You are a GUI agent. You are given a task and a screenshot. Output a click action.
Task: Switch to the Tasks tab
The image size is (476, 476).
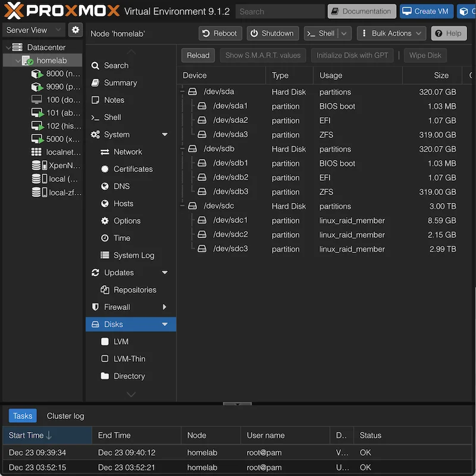pos(22,416)
